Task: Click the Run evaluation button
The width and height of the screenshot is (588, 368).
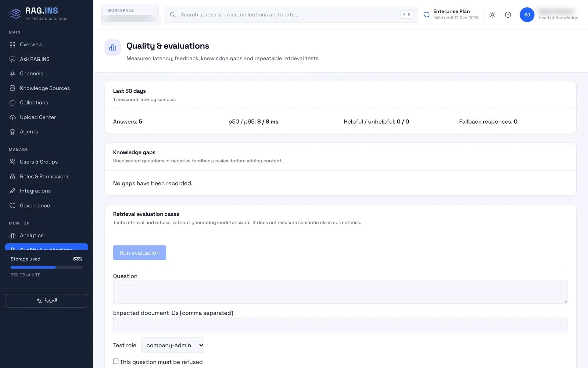Action: click(x=140, y=253)
